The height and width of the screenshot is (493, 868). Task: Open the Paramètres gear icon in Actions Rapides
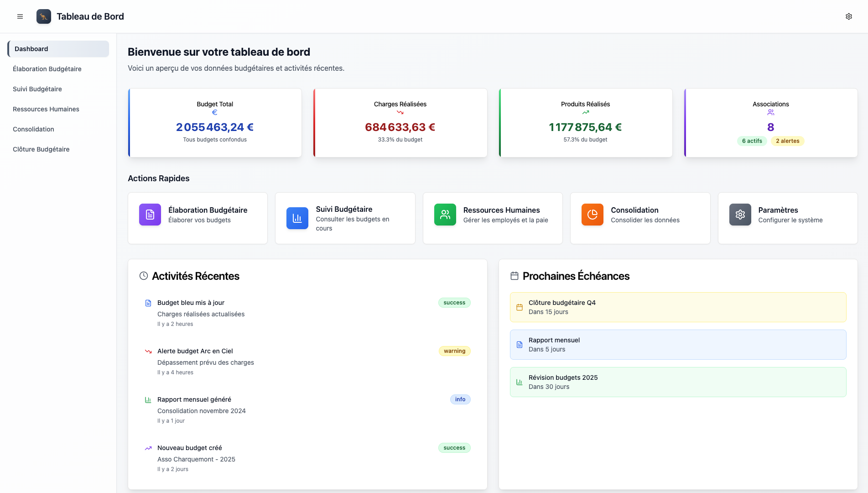(x=740, y=215)
